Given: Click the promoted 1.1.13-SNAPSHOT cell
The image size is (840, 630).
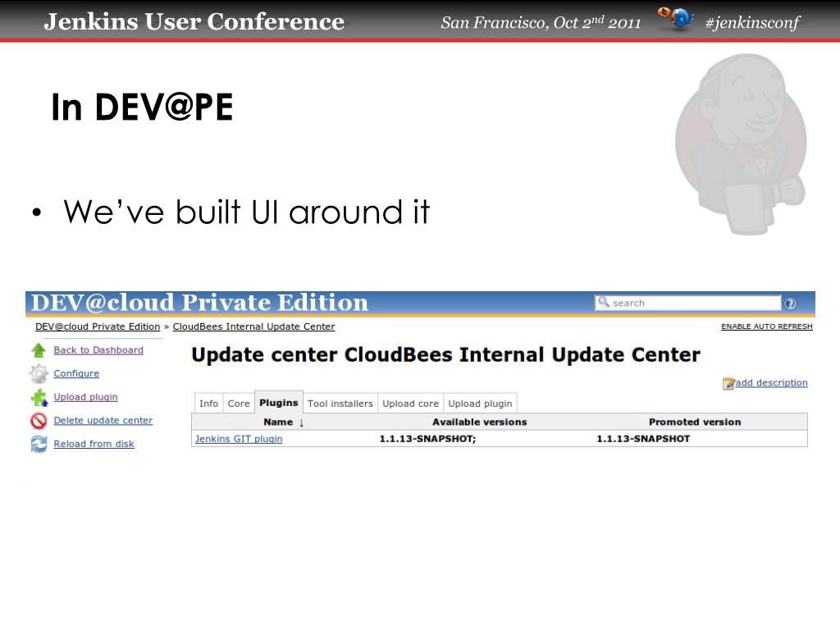Looking at the screenshot, I should pyautogui.click(x=643, y=439).
